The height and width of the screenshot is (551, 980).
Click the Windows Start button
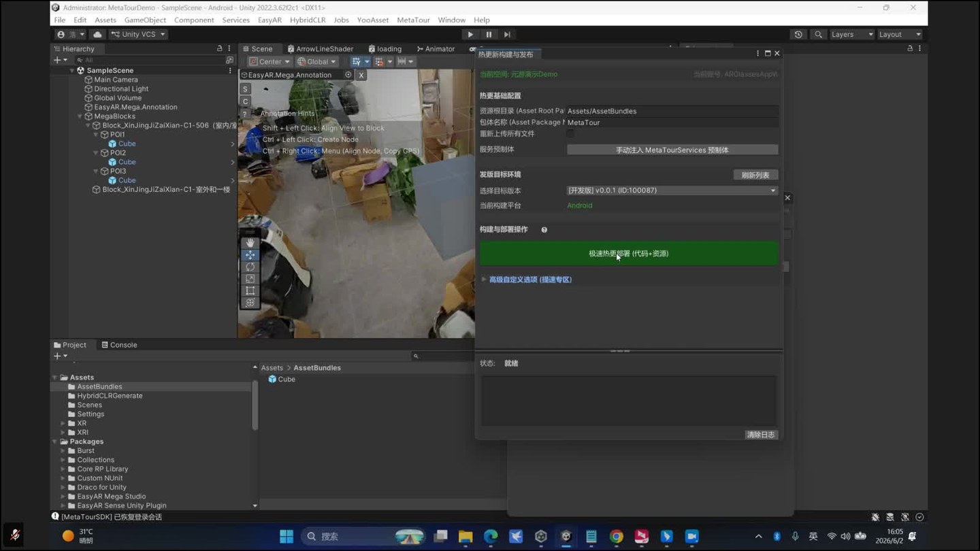point(287,536)
